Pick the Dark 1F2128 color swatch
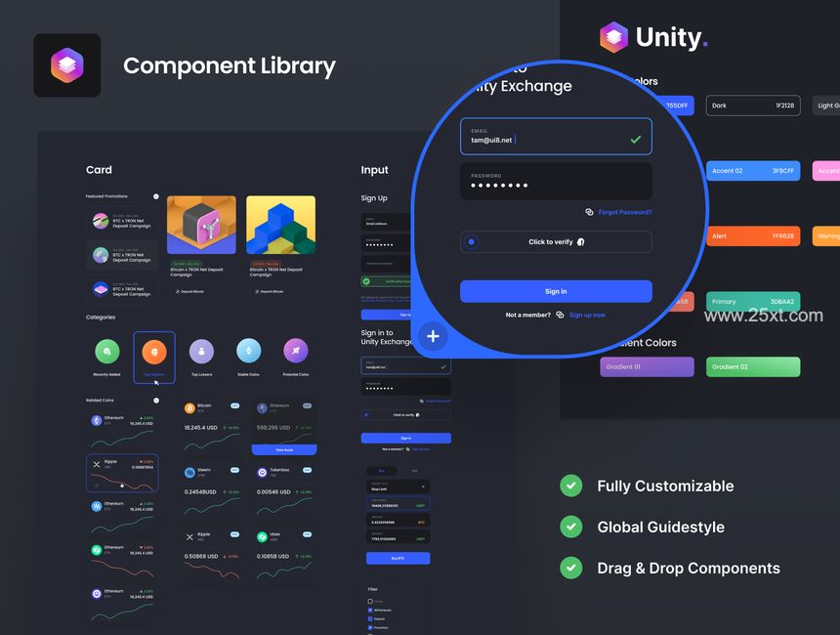This screenshot has width=840, height=635. click(753, 106)
